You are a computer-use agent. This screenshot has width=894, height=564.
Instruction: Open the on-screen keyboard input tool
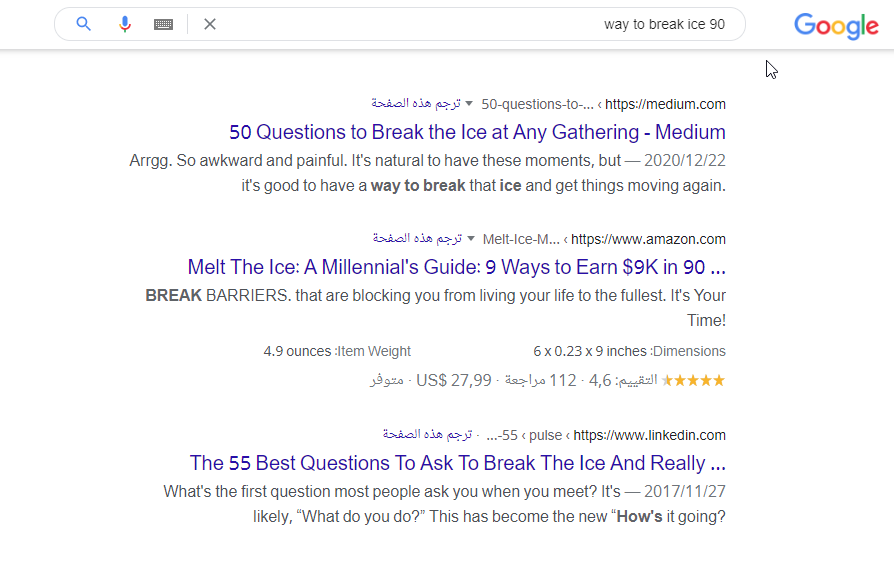(163, 24)
